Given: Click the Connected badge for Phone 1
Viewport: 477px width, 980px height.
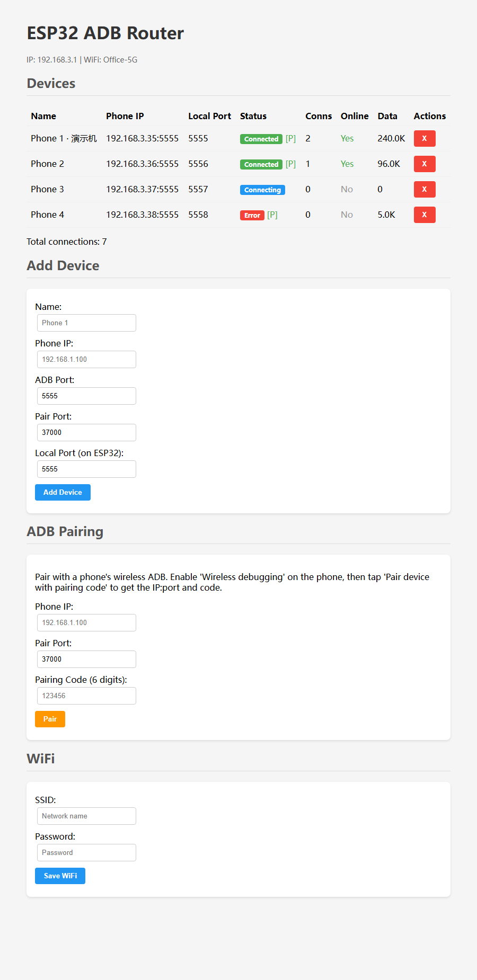Looking at the screenshot, I should 261,139.
